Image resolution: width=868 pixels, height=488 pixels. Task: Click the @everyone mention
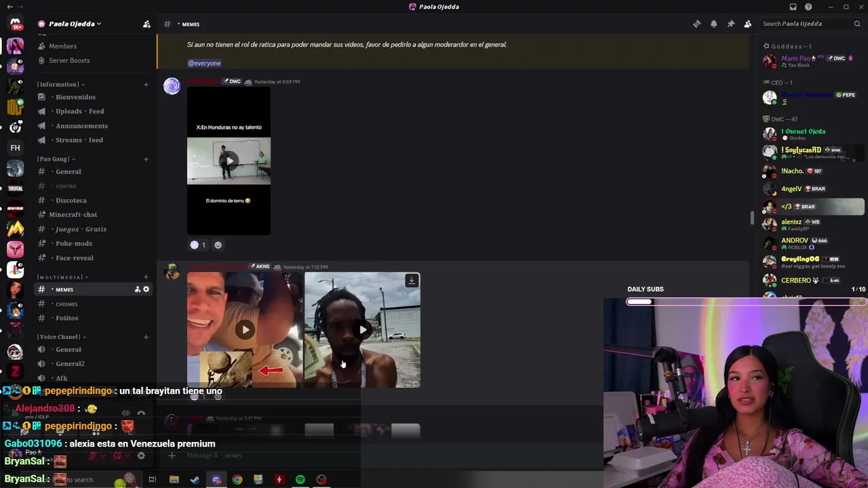pyautogui.click(x=204, y=63)
